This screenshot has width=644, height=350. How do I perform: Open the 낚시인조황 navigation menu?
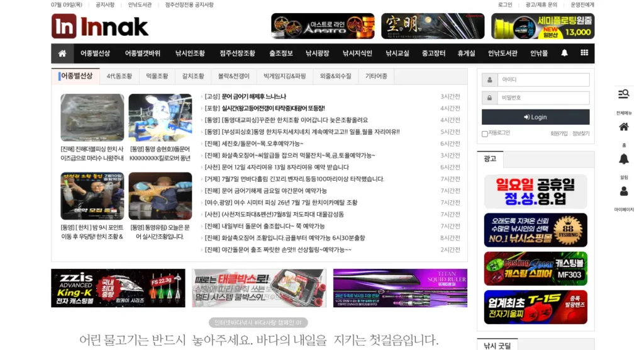point(190,54)
